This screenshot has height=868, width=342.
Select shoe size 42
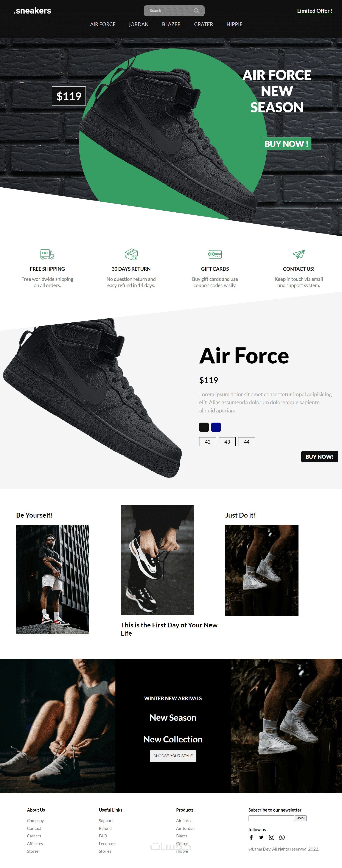click(208, 442)
